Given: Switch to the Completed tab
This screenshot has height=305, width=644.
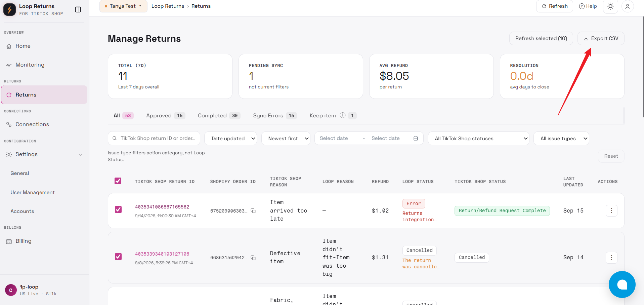Looking at the screenshot, I should [x=219, y=116].
